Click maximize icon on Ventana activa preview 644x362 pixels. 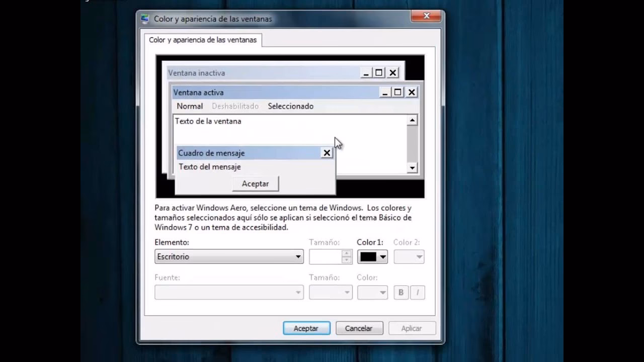(x=397, y=92)
